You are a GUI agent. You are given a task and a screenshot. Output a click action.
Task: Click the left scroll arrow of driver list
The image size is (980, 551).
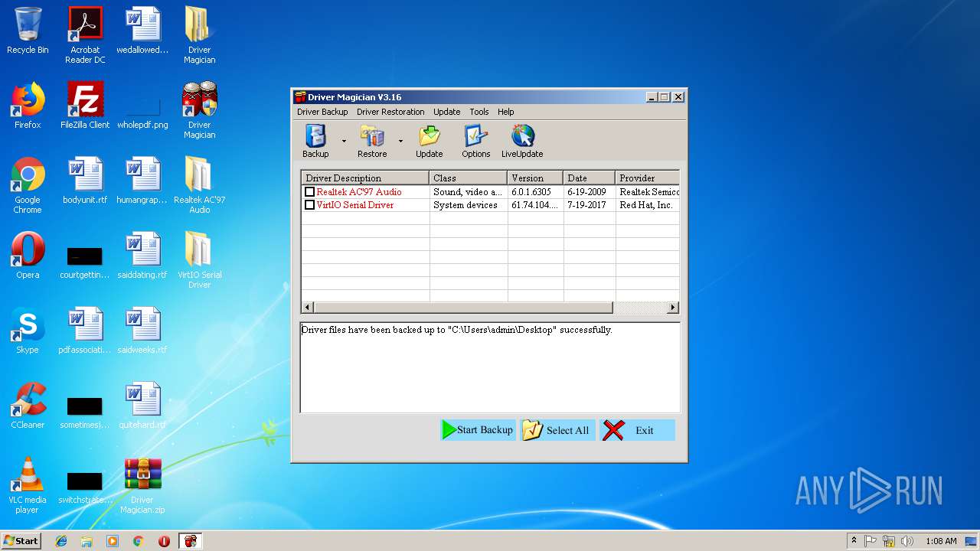(308, 308)
